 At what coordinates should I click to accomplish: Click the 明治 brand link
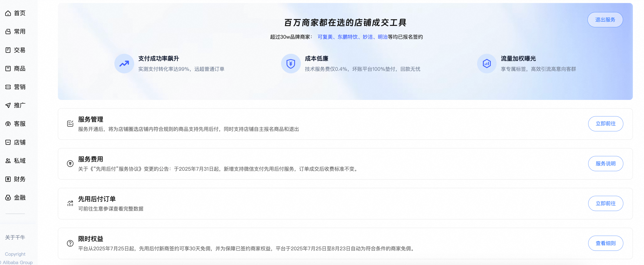[x=382, y=37]
